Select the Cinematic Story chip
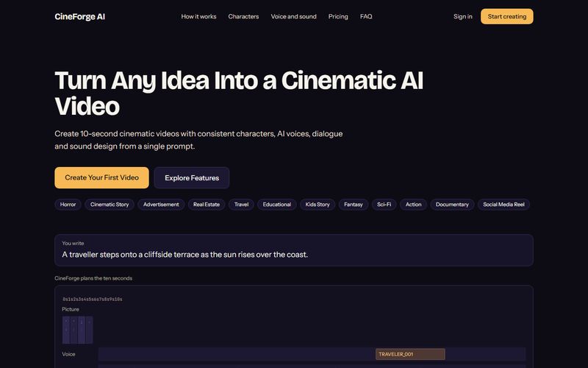This screenshot has height=368, width=588. 110,205
